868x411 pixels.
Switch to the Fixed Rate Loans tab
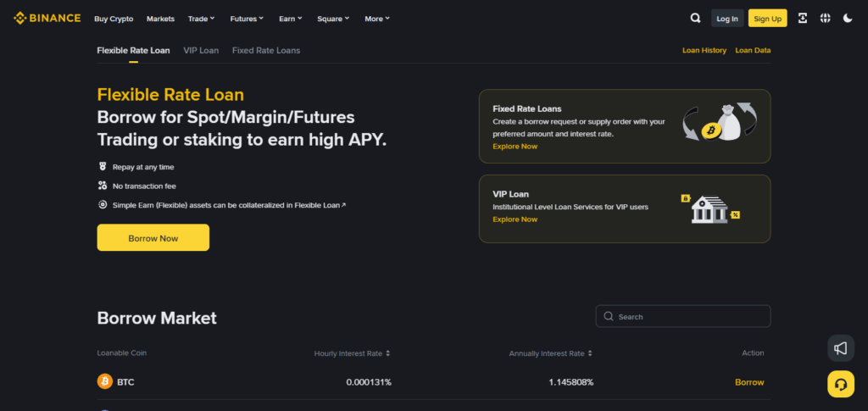(266, 50)
